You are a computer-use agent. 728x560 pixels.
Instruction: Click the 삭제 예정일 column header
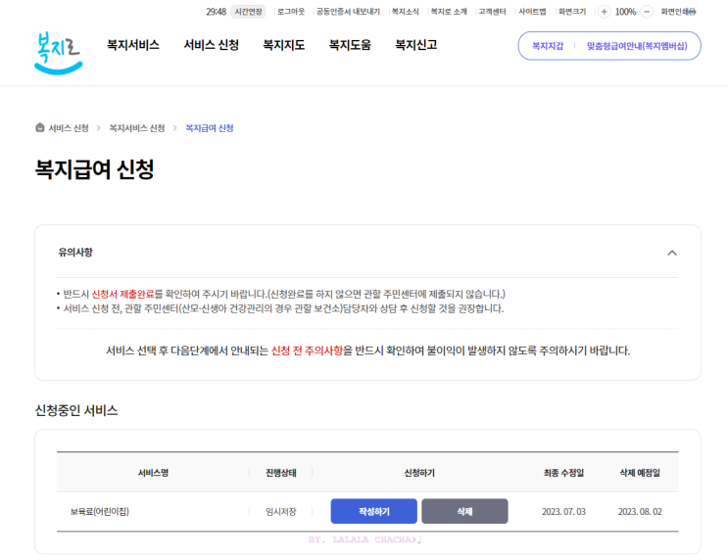tap(640, 473)
